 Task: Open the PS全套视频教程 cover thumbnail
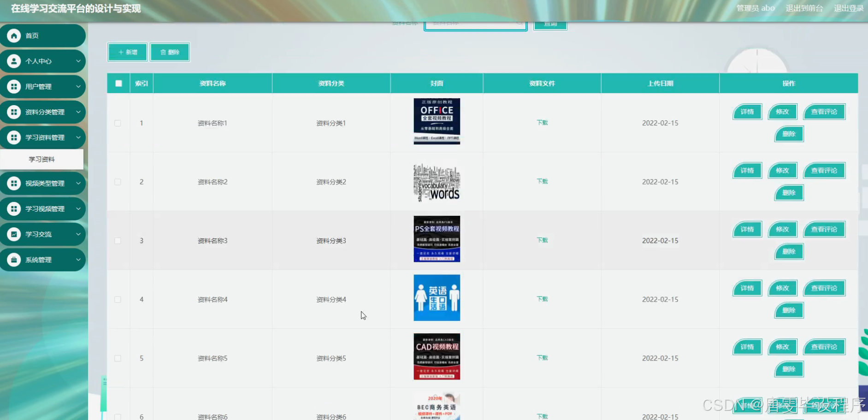[437, 239]
